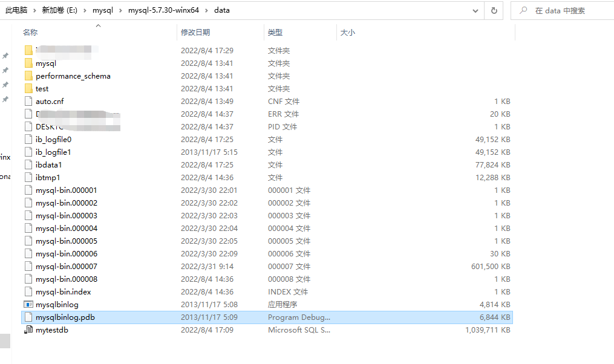Select the ibdata1 file icon
Viewport: 614px width, 364px height.
point(28,165)
